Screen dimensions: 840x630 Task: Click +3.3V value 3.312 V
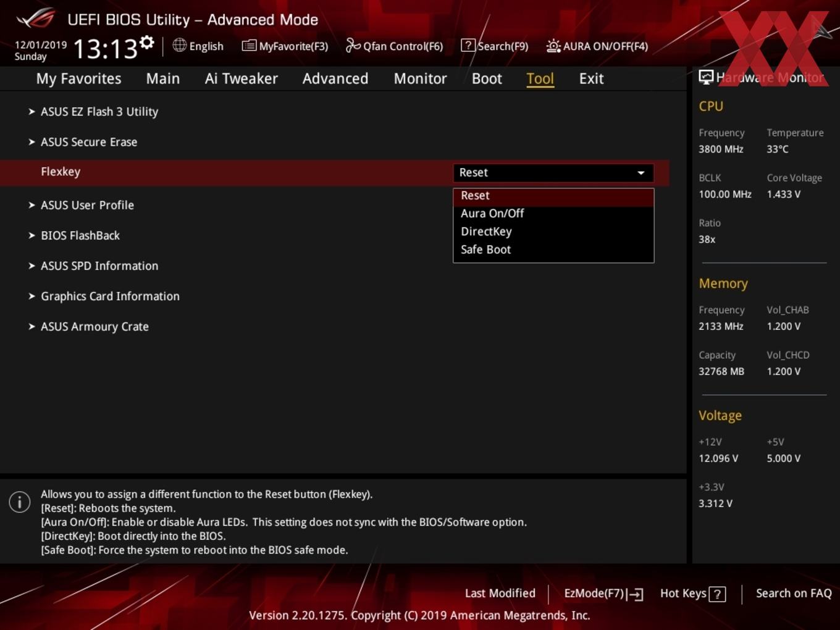point(715,503)
